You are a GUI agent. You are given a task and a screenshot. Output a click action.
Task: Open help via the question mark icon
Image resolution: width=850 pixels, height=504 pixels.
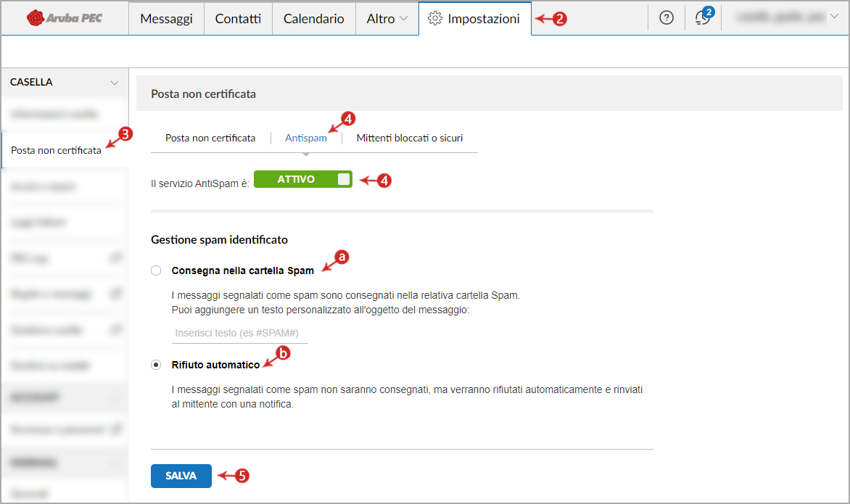pos(666,17)
